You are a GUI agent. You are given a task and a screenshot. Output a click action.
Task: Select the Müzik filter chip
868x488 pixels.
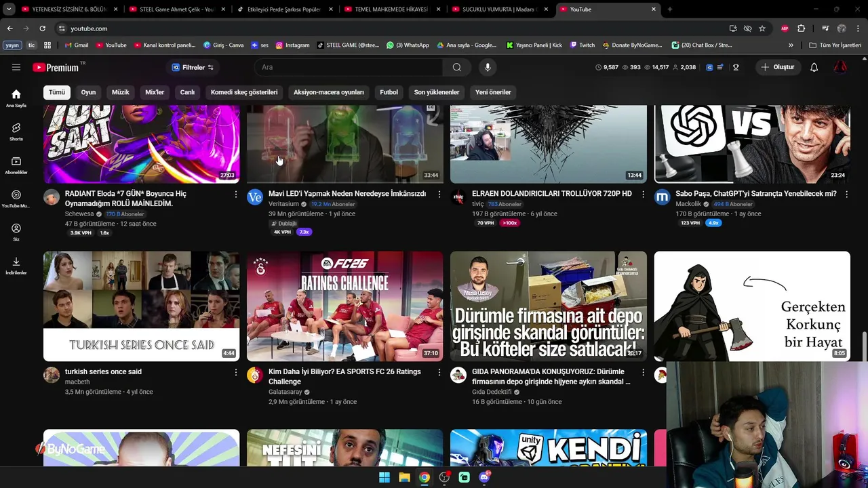tap(120, 92)
